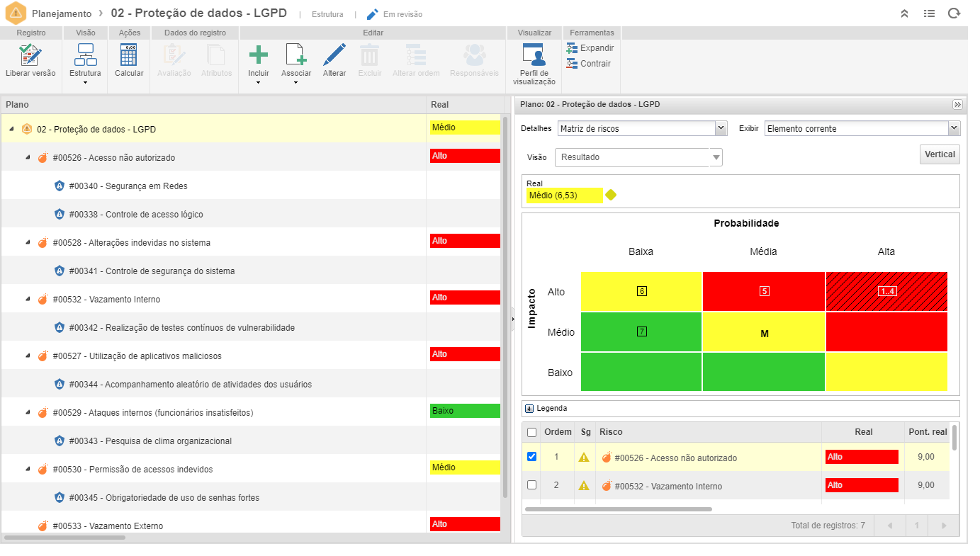Screen dimensions: 980x556
Task: Uncheck the checkbox for risk #00526
Action: (x=532, y=457)
